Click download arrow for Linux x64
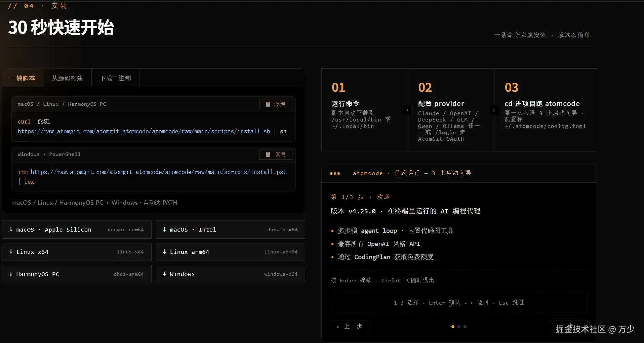Screen dimensions: 644x343 [x=11, y=252]
